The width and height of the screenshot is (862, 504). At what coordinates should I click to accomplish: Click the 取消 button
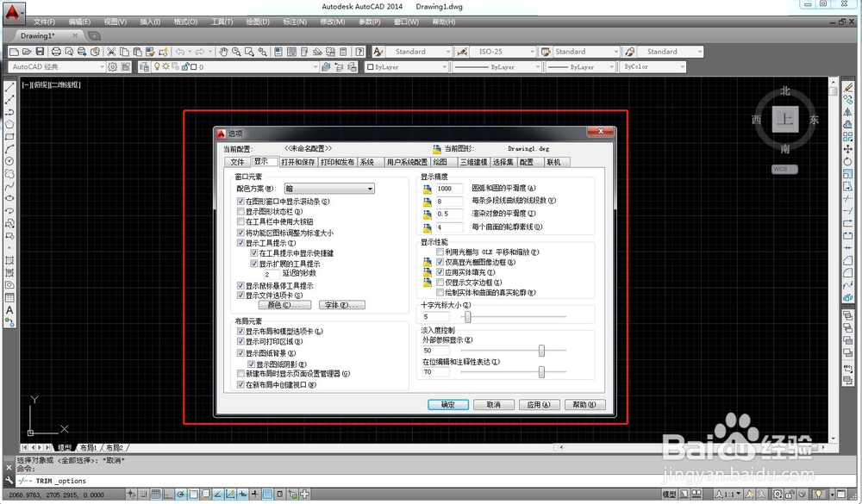(x=494, y=405)
